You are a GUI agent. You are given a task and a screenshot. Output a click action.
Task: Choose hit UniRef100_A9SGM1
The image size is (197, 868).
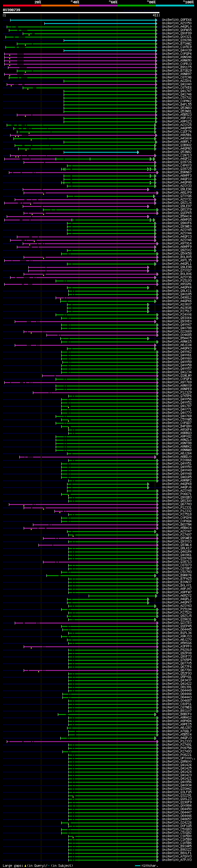coord(177,284)
